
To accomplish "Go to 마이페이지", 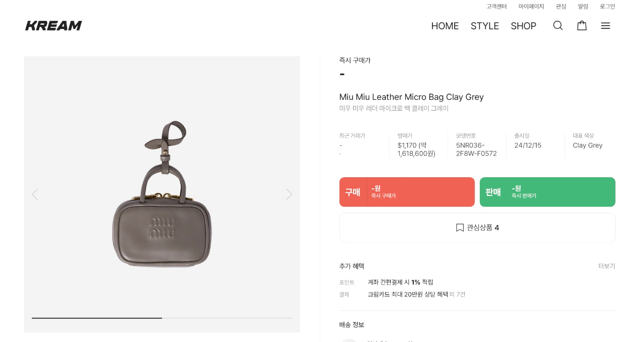I will click(x=531, y=6).
